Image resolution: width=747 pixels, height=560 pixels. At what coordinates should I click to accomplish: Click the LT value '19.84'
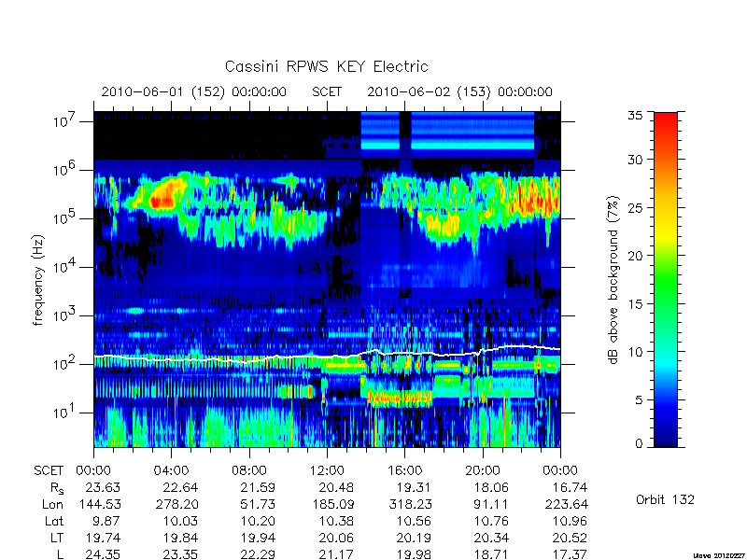point(180,538)
